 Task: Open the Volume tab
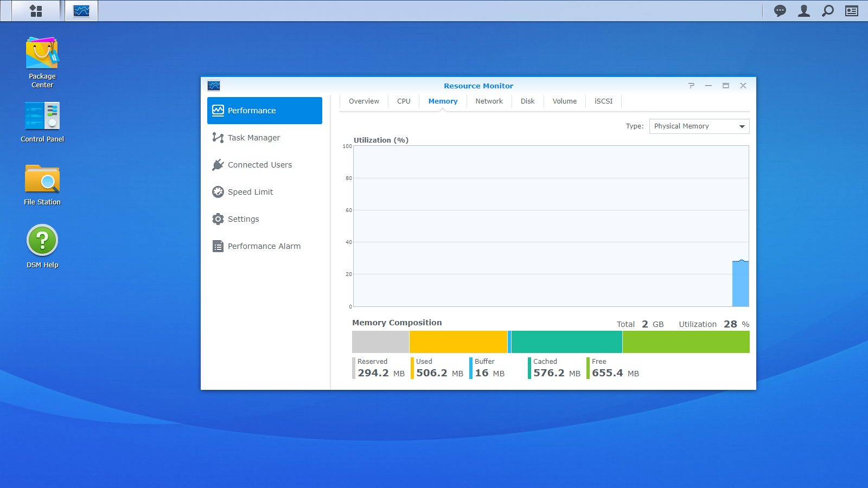point(565,101)
